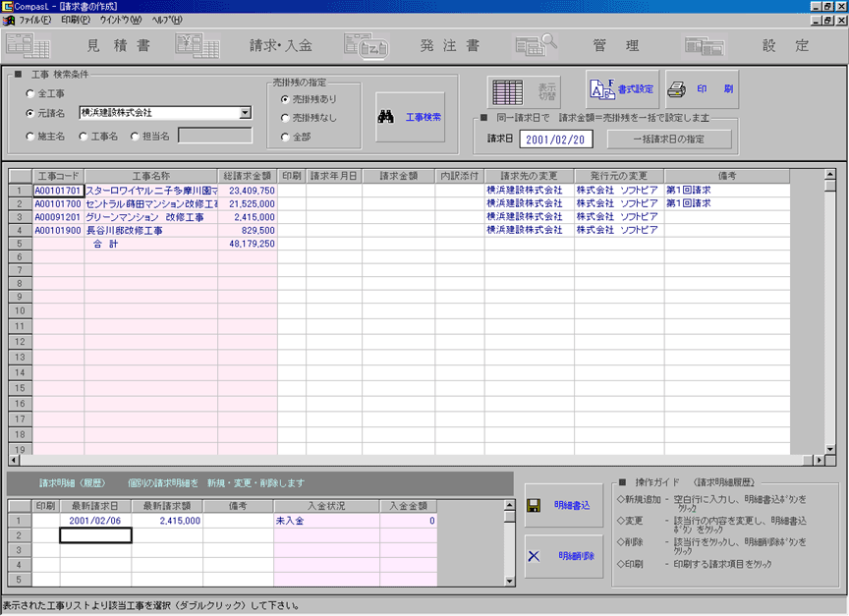Click 請求年月日 column header
This screenshot has height=616, width=849.
[334, 176]
